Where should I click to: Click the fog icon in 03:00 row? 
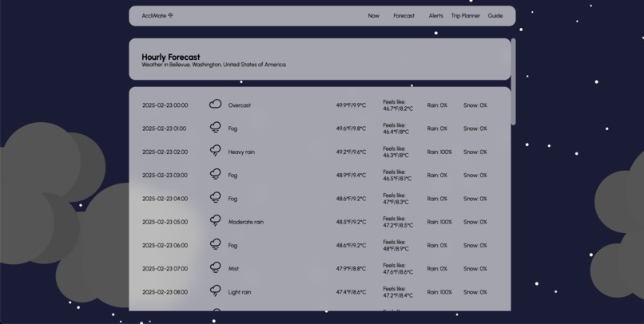[215, 174]
